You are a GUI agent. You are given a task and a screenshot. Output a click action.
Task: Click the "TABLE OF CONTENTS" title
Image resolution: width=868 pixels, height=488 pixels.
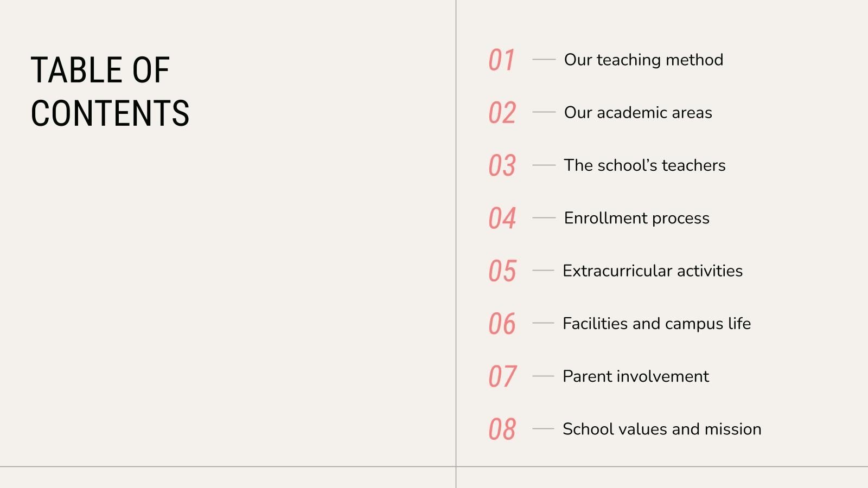tap(110, 91)
